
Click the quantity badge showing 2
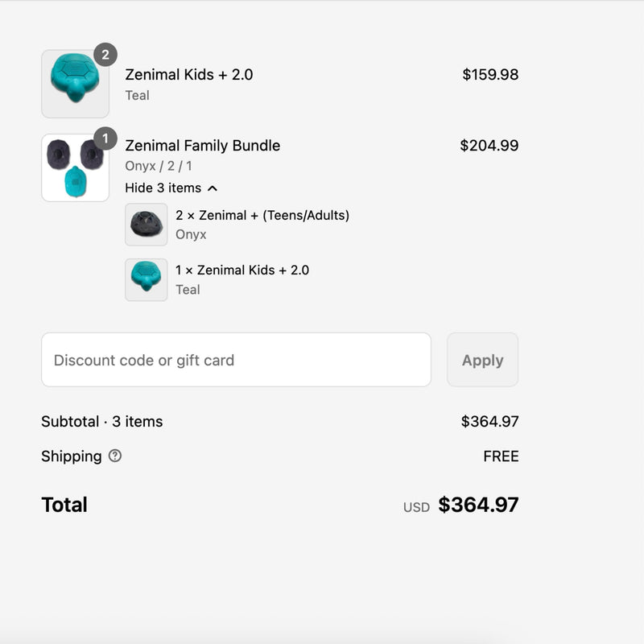[105, 55]
